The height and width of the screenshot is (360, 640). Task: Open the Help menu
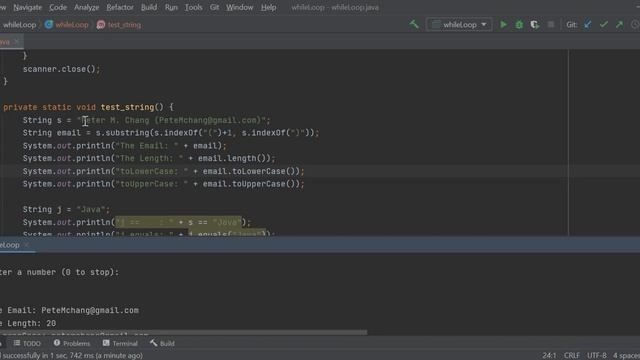pyautogui.click(x=268, y=7)
